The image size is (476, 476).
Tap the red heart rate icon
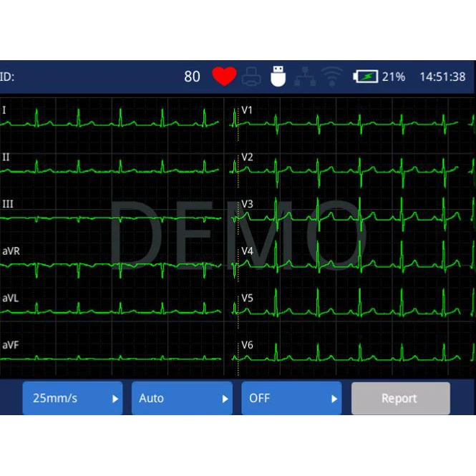pos(224,76)
